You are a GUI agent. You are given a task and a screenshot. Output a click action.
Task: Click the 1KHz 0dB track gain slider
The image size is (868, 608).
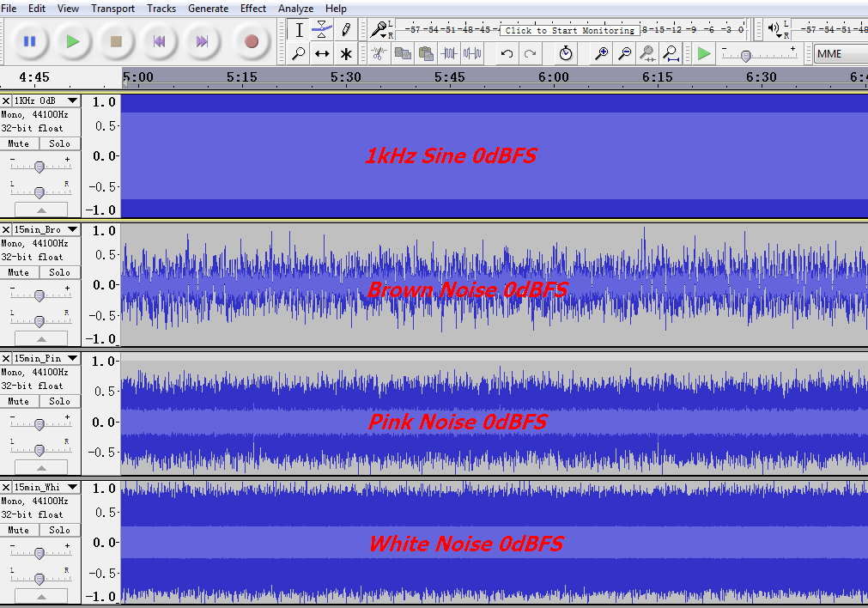point(39,166)
